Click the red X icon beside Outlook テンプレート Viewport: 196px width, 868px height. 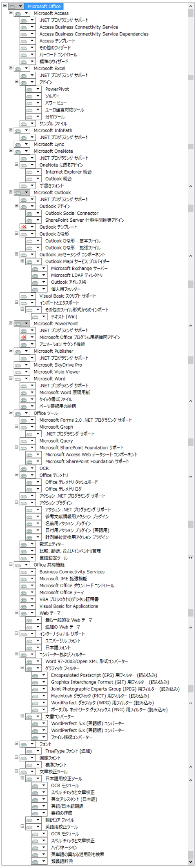click(x=24, y=227)
